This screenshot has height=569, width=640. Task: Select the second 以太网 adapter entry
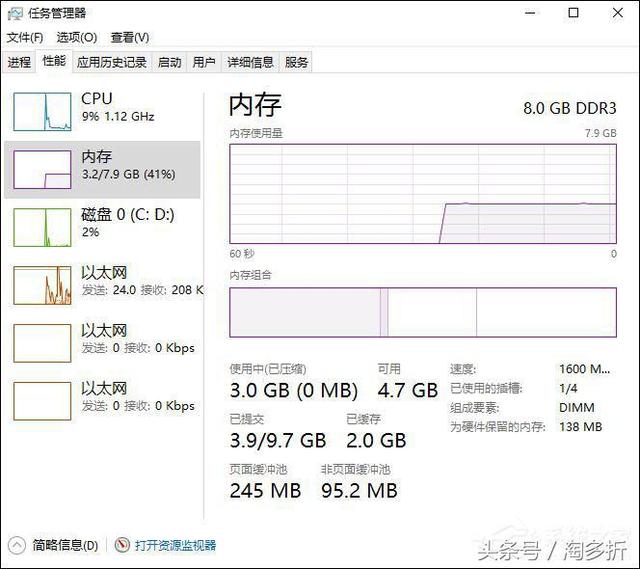tap(104, 343)
